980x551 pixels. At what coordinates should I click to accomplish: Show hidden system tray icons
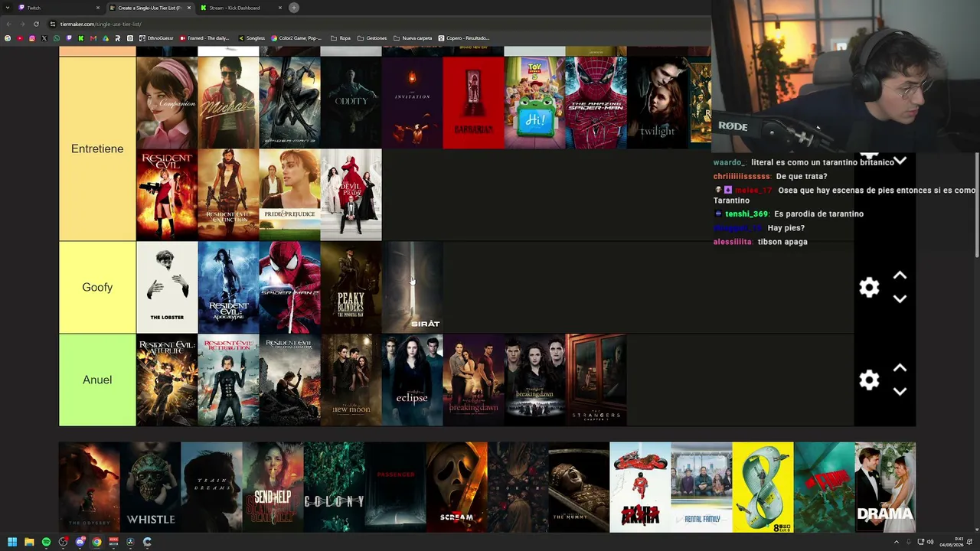[897, 542]
